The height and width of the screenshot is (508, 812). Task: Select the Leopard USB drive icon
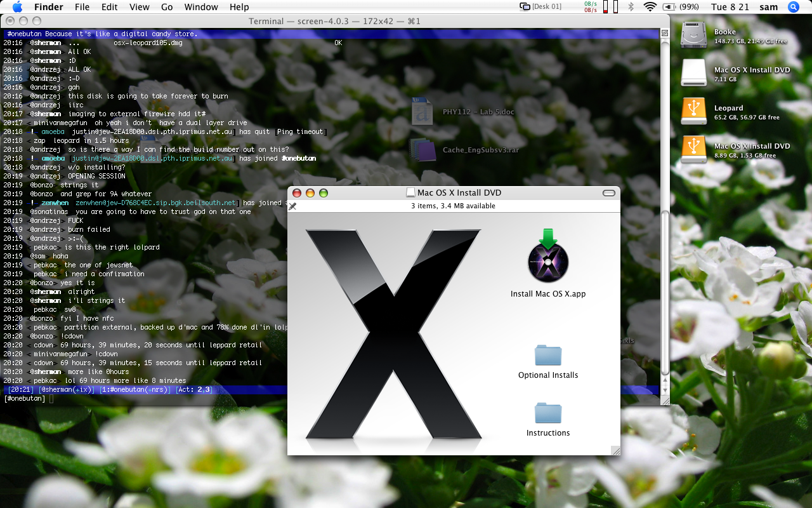coord(693,112)
